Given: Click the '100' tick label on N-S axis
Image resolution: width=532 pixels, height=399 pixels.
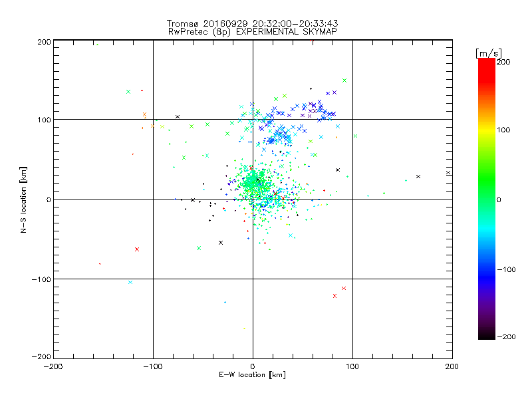Looking at the screenshot, I should 44,120.
